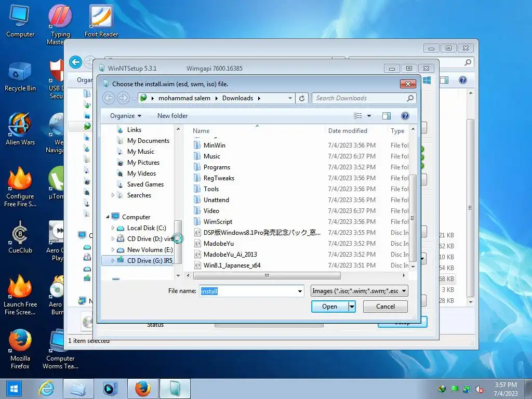Collapse the Computer tree node
This screenshot has width=532, height=399.
click(108, 217)
